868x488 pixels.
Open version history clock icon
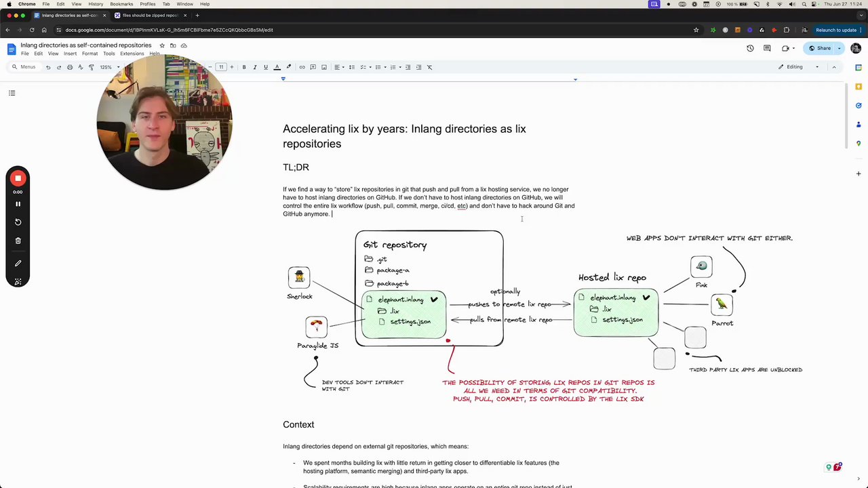coord(750,48)
